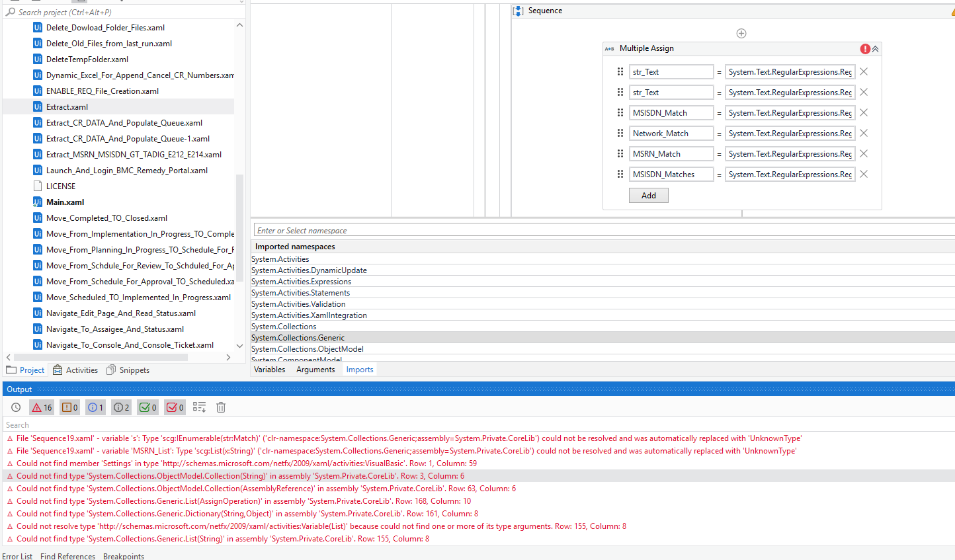Toggle warning messages filter in Output
This screenshot has width=955, height=560.
click(69, 408)
